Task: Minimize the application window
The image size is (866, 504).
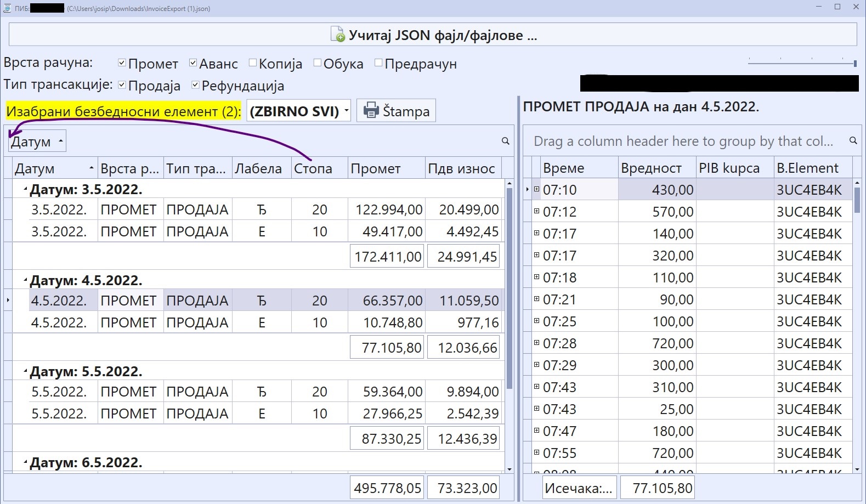Action: (x=819, y=7)
